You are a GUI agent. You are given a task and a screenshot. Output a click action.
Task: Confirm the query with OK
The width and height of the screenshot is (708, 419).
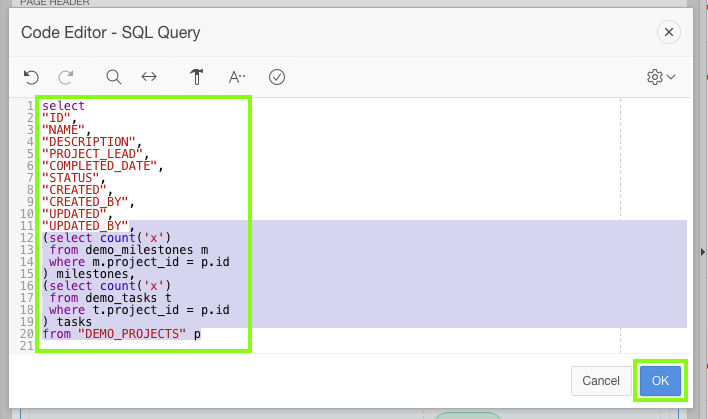[660, 381]
